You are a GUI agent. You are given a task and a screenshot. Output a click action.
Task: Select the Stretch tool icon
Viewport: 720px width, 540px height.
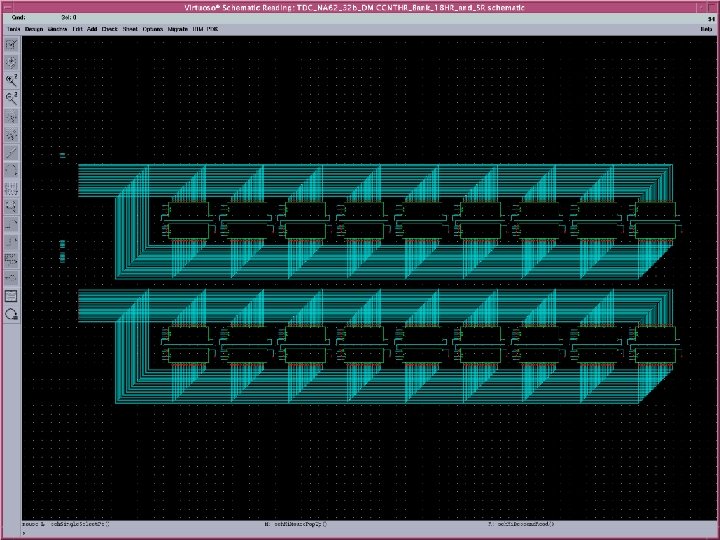click(x=11, y=115)
